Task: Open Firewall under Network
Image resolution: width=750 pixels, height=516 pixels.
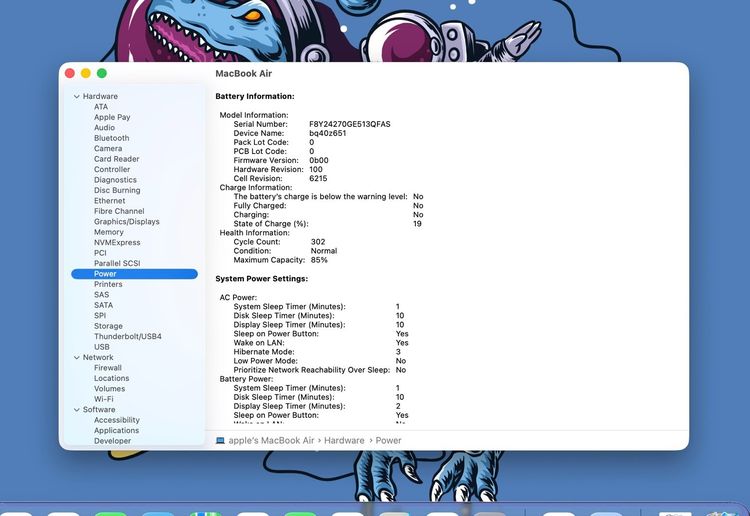Action: click(108, 368)
